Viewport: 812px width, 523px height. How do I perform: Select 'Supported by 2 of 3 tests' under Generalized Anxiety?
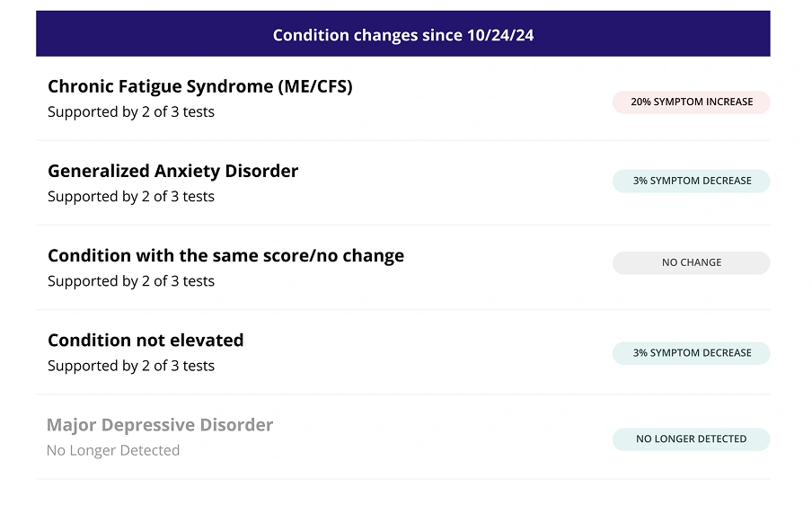coord(131,197)
